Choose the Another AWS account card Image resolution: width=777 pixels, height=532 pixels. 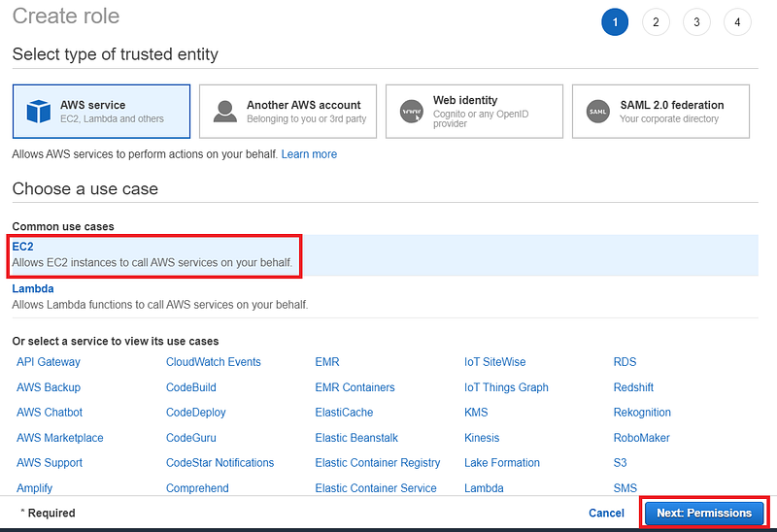click(x=287, y=112)
